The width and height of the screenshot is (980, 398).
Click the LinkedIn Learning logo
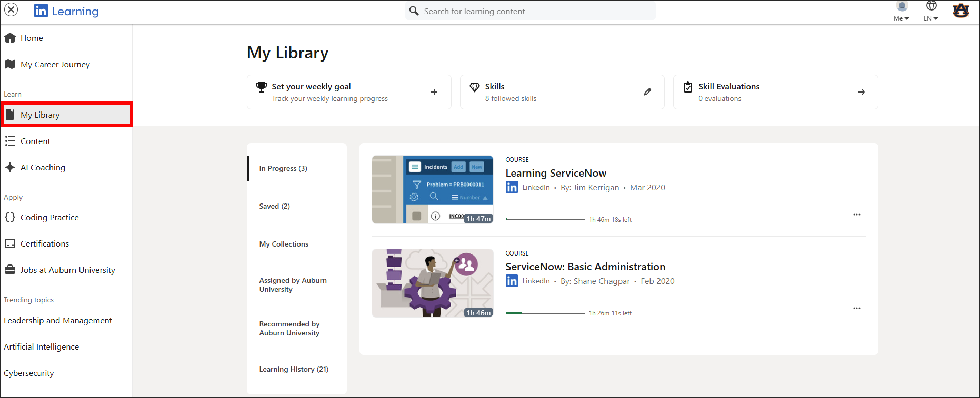coord(66,11)
